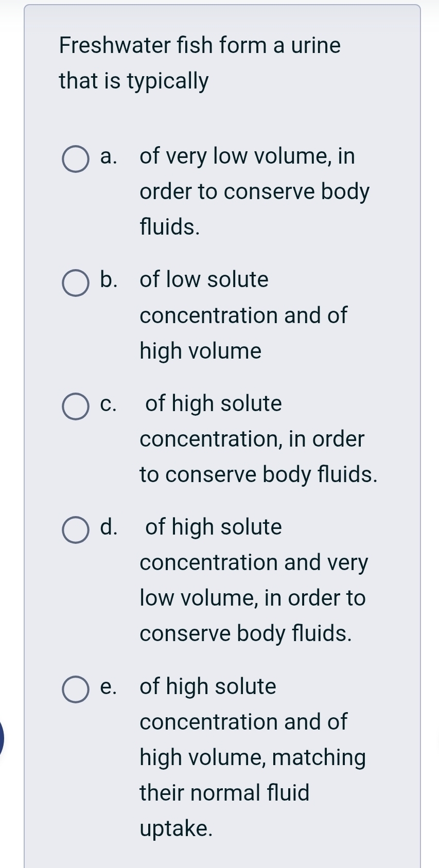This screenshot has height=868, width=439.
Task: Click the 'e.' option letter
Action: pyautogui.click(x=109, y=687)
